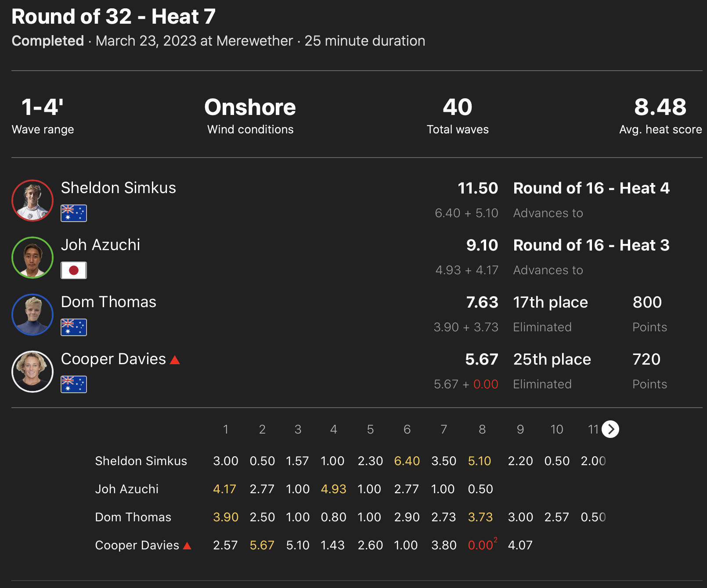Open Joh Azuchi's profile photo
The image size is (707, 588).
pos(32,258)
